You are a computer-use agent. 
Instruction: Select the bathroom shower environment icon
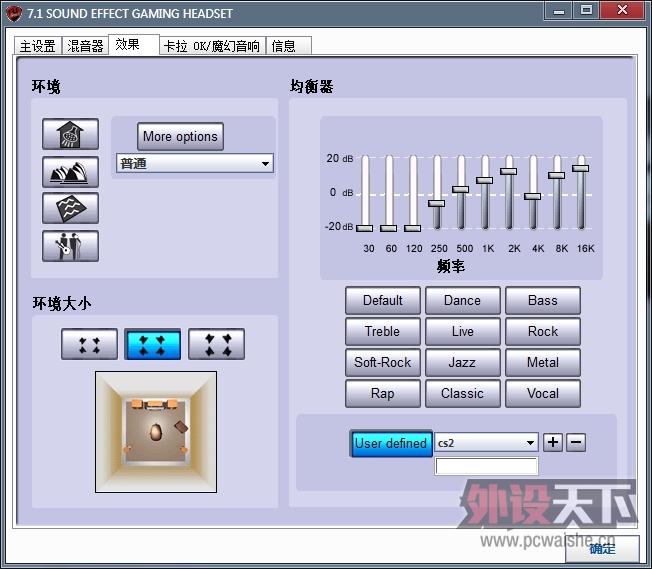tap(70, 134)
